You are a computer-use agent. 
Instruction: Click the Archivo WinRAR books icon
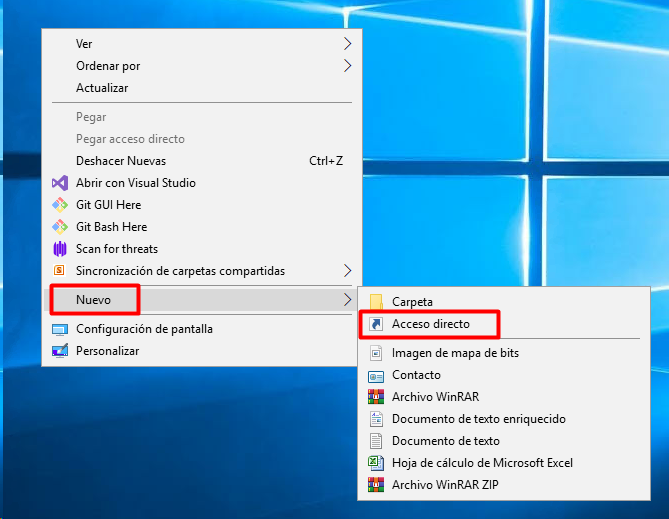[x=376, y=397]
